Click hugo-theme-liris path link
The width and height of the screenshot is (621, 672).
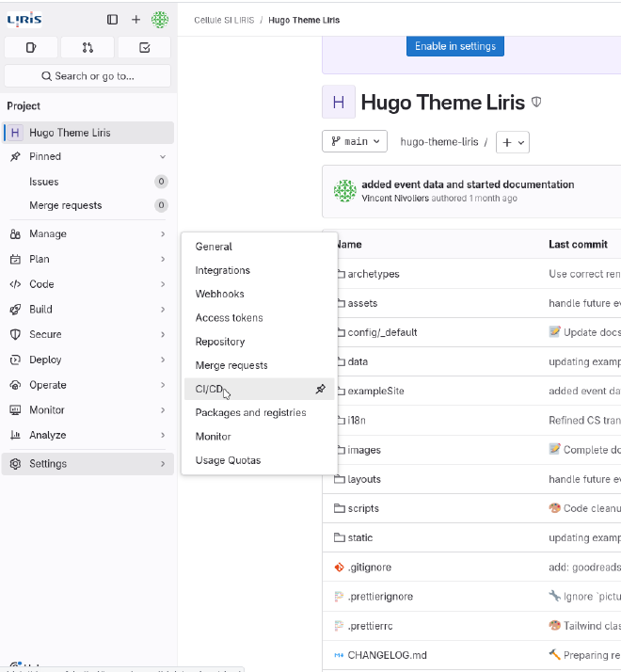click(439, 142)
